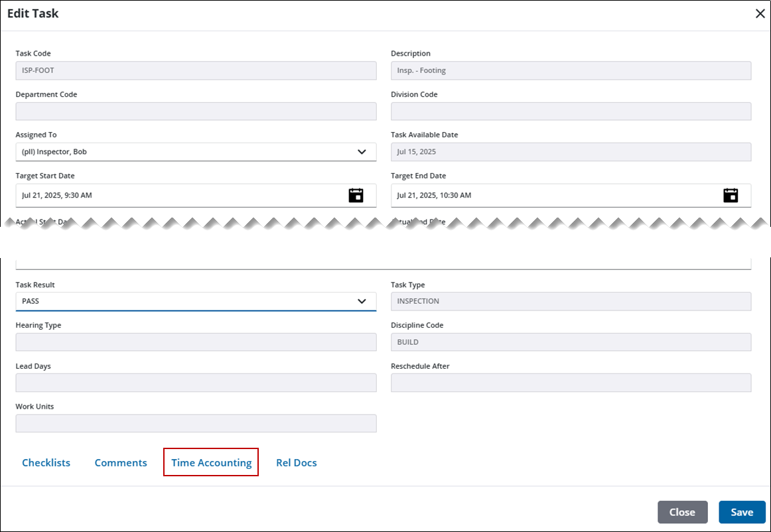771x532 pixels.
Task: Switch to the Time Accounting tab
Action: [211, 463]
